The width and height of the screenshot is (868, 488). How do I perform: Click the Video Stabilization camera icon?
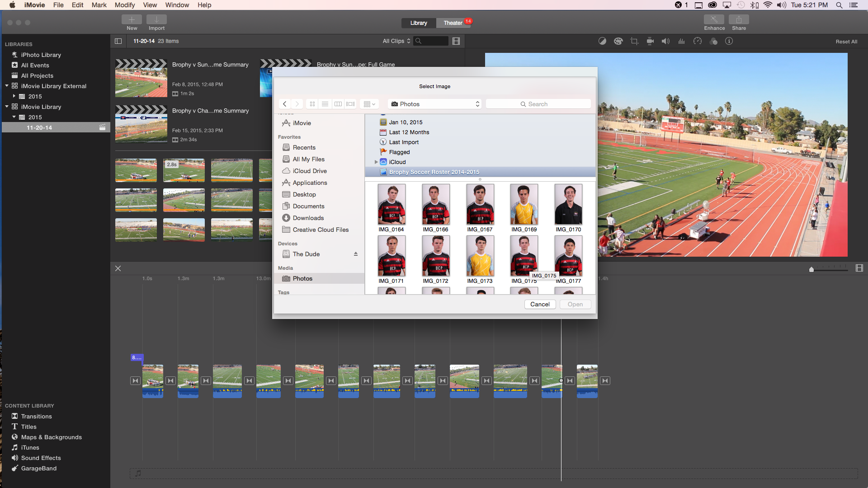650,41
